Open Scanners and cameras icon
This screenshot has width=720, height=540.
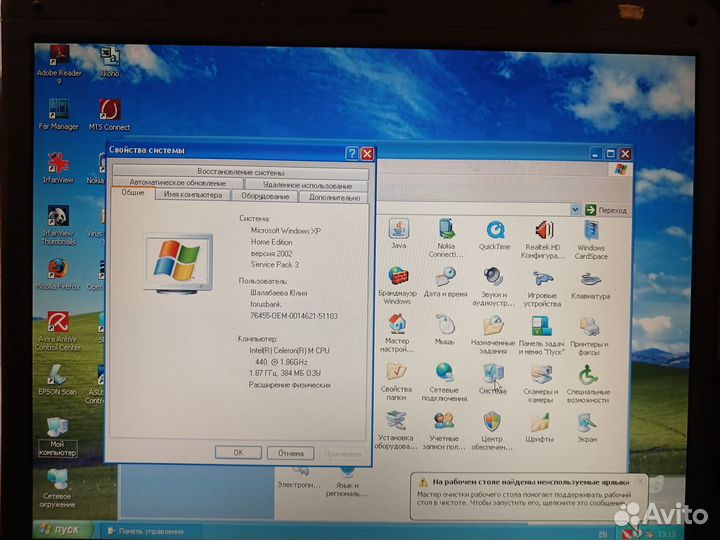(541, 384)
